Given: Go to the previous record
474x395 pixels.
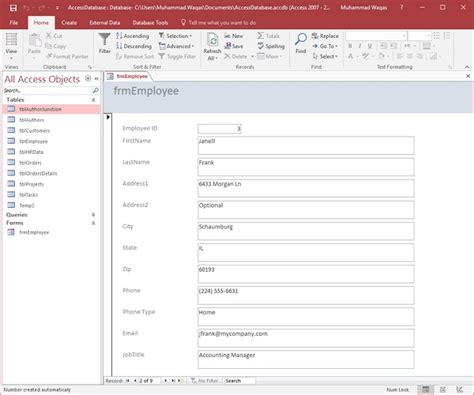Looking at the screenshot, I should pos(135,380).
